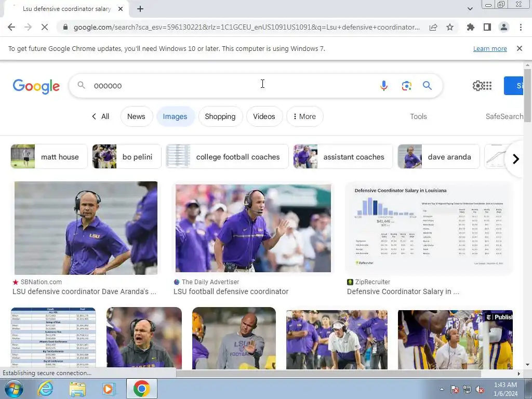The width and height of the screenshot is (532, 399).
Task: Dismiss the Chrome update notification bar
Action: click(x=520, y=48)
